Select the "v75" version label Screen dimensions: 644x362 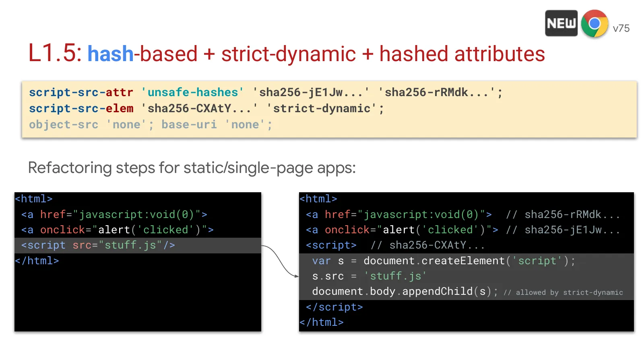pos(621,29)
